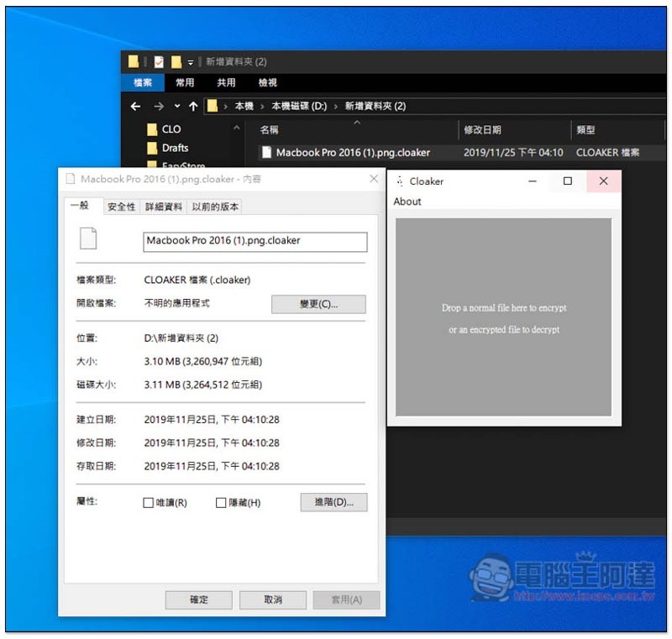Image resolution: width=672 pixels, height=639 pixels.
Task: Click Cloaker's file drop zone area
Action: pyautogui.click(x=505, y=319)
